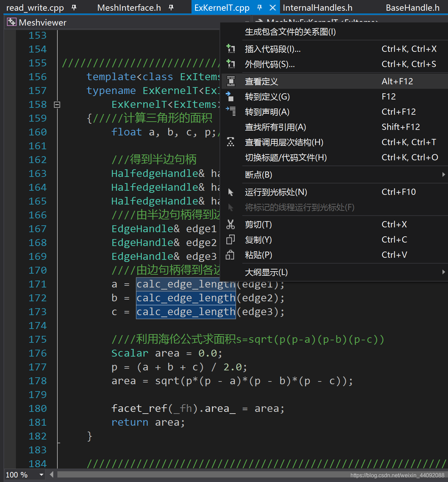Click calc_edge_length on line 173
The image size is (448, 482).
[186, 312]
